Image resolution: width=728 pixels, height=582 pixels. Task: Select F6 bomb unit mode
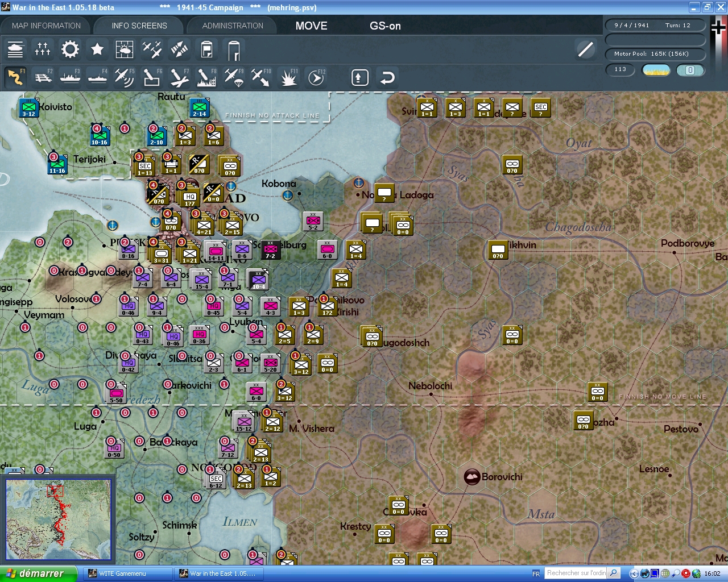click(152, 77)
